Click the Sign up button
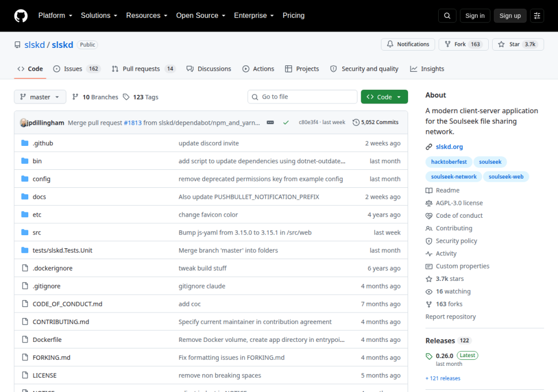558x392 pixels. pyautogui.click(x=510, y=16)
